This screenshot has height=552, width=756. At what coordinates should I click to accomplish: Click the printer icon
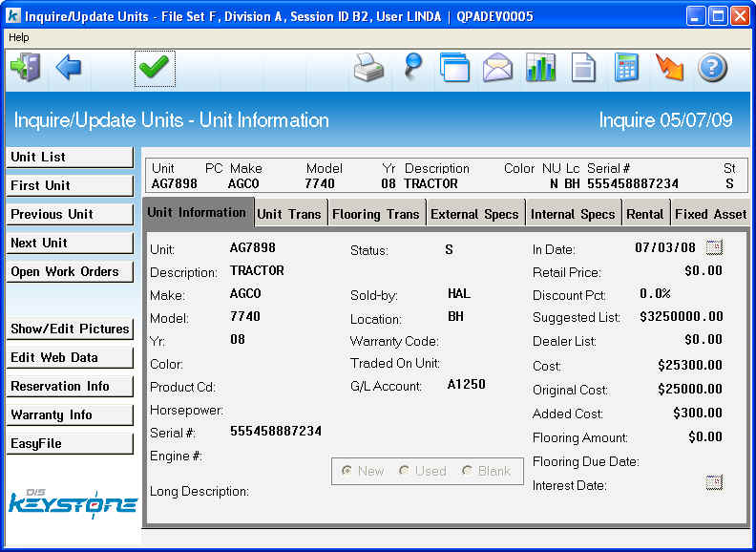pyautogui.click(x=368, y=68)
